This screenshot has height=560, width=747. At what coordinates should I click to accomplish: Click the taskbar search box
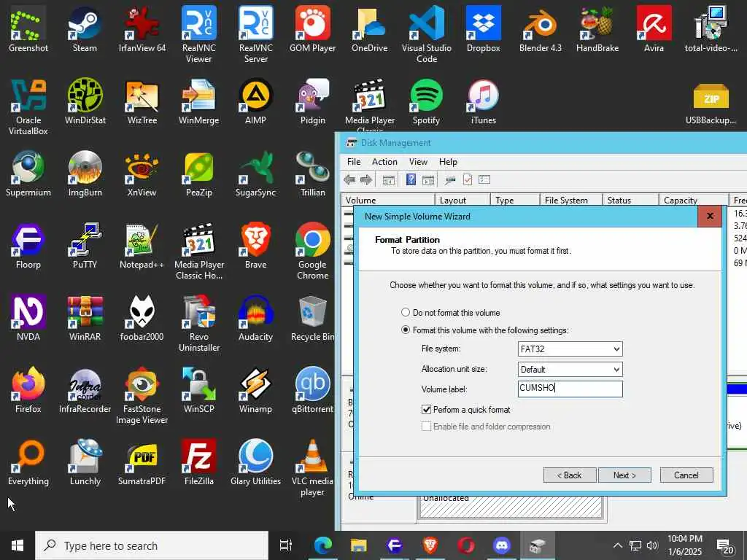coord(152,545)
